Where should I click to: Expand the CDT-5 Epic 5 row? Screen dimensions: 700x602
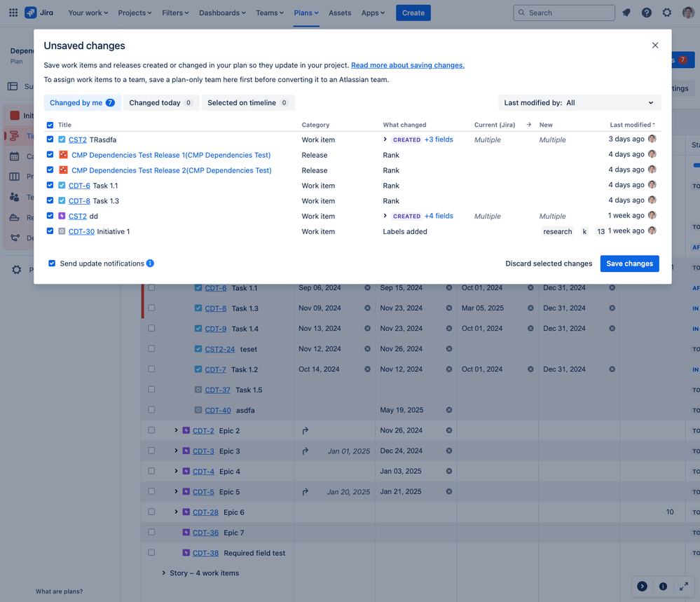(176, 491)
